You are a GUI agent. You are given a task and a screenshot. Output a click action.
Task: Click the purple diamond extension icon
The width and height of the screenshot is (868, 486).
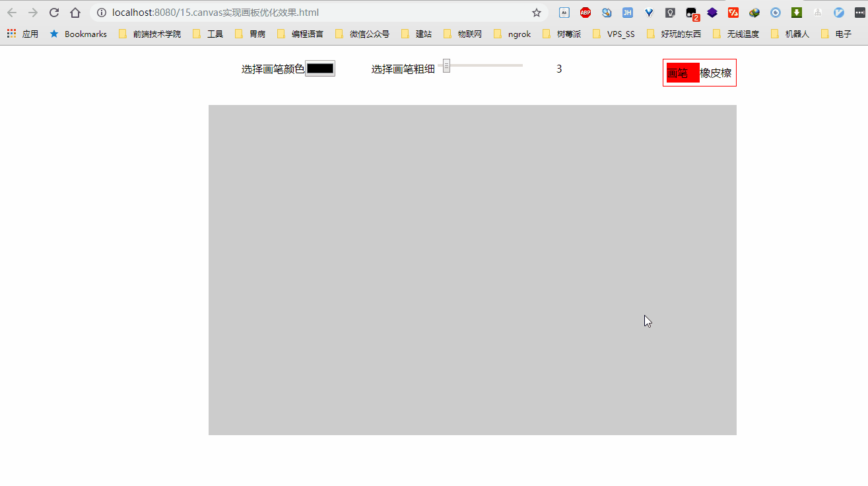pos(712,12)
